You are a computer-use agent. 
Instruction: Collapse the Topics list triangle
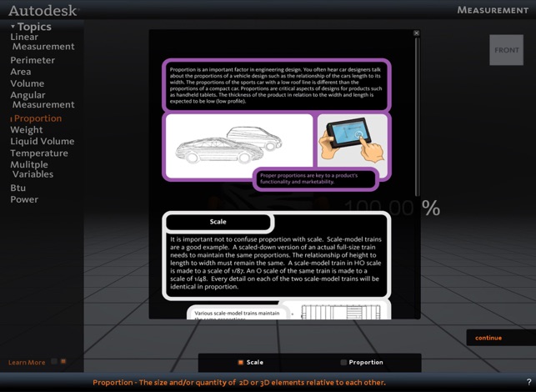pos(13,27)
